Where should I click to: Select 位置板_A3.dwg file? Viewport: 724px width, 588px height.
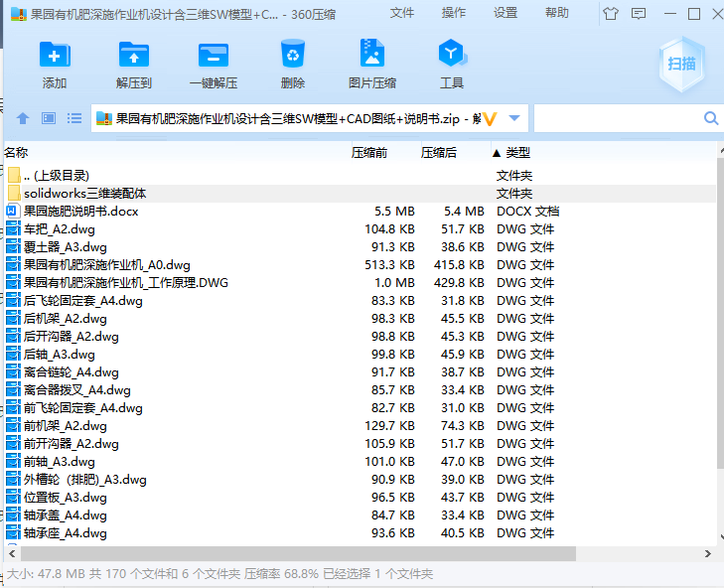coord(361,497)
